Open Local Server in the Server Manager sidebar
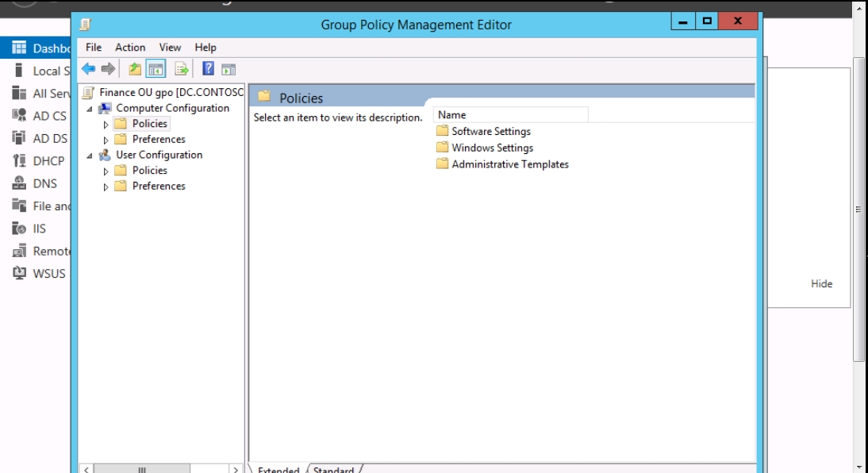 (x=36, y=71)
